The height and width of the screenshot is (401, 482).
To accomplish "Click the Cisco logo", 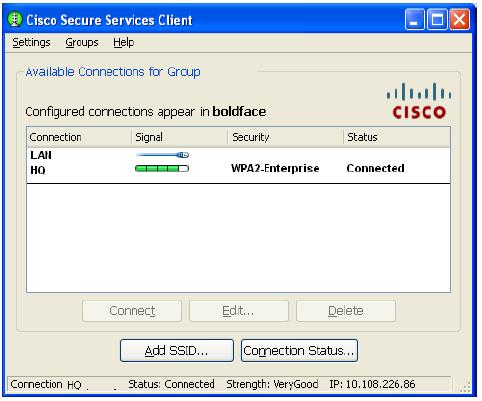I will coord(419,100).
